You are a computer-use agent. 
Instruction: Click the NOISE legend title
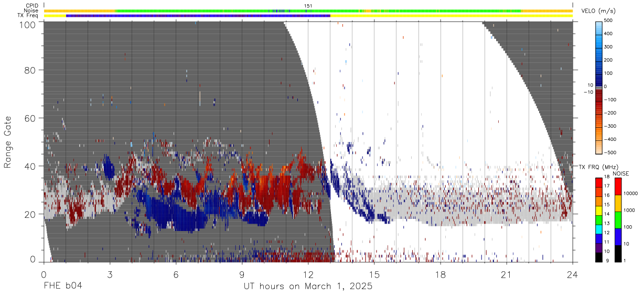[621, 173]
